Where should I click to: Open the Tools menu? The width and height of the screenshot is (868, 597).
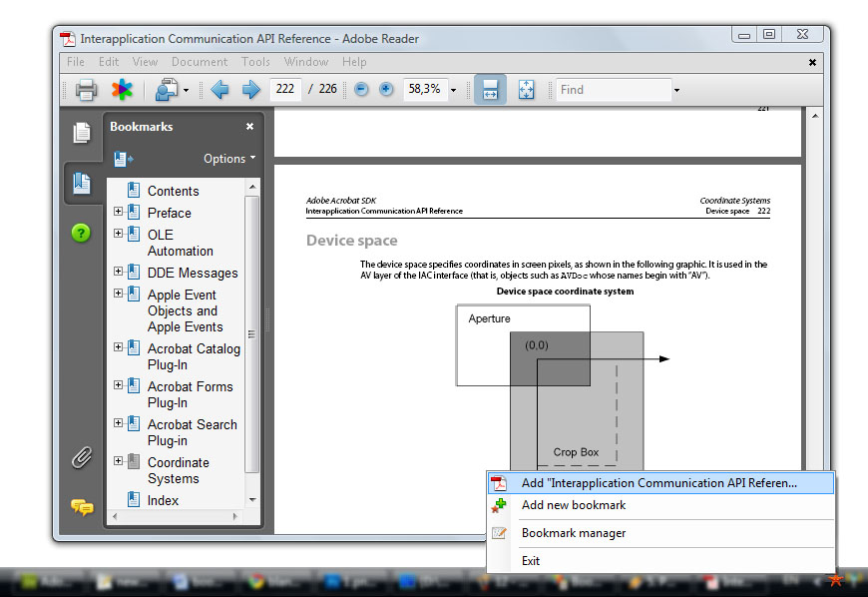point(255,62)
